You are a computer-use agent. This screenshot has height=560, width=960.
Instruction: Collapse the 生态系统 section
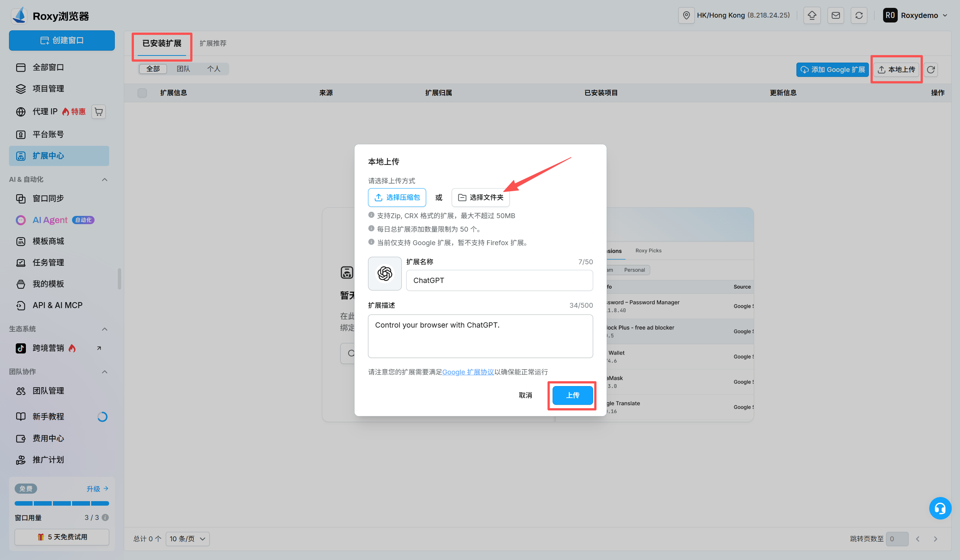click(105, 329)
